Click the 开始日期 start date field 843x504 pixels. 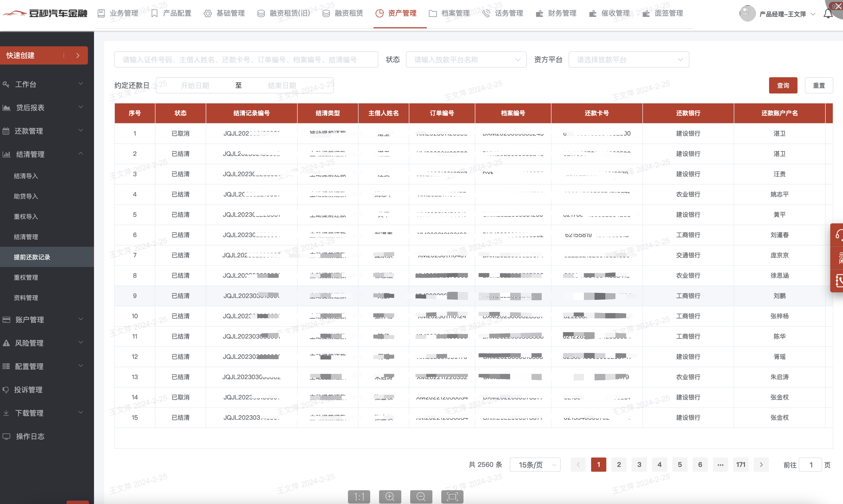tap(195, 85)
